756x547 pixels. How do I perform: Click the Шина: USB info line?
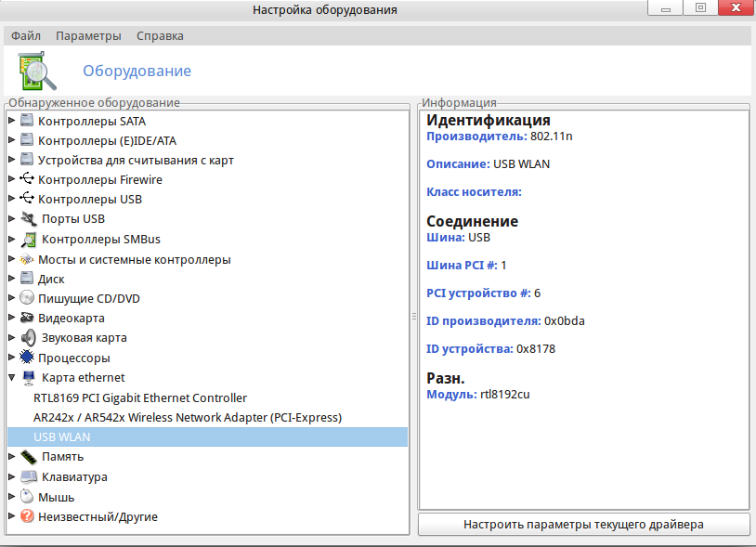tap(458, 238)
